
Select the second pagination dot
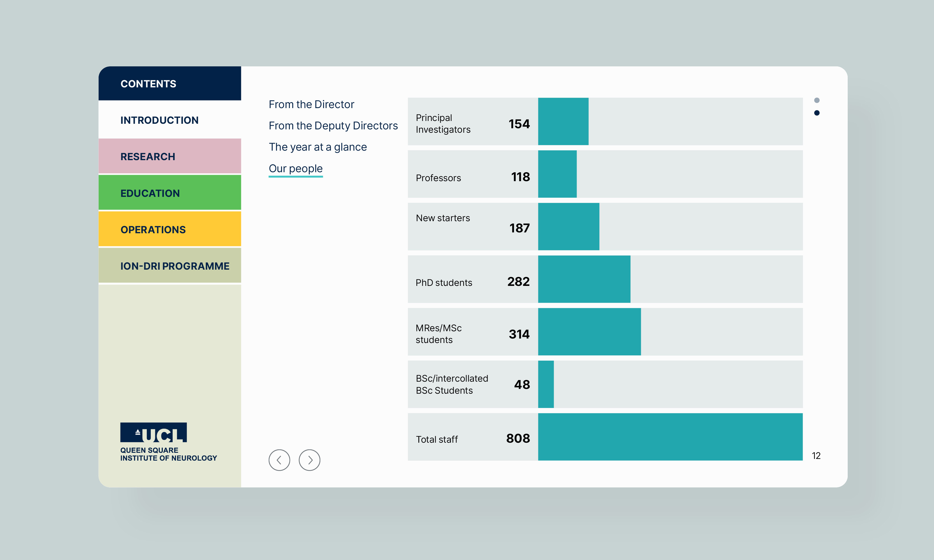coord(817,113)
